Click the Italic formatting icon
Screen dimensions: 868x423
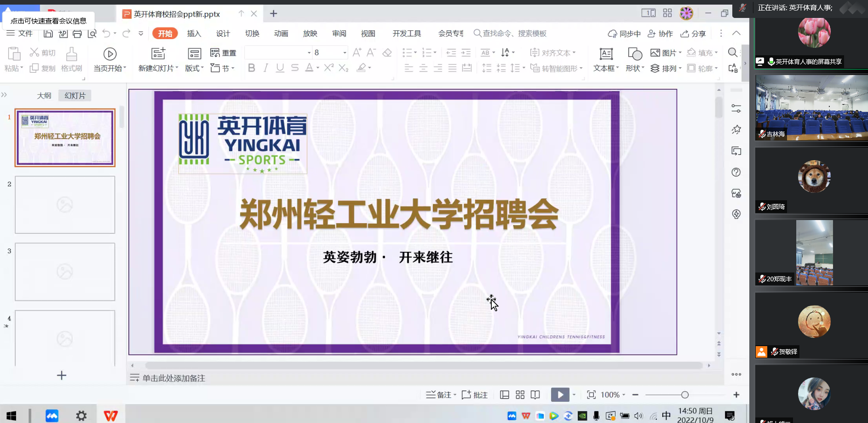(265, 68)
